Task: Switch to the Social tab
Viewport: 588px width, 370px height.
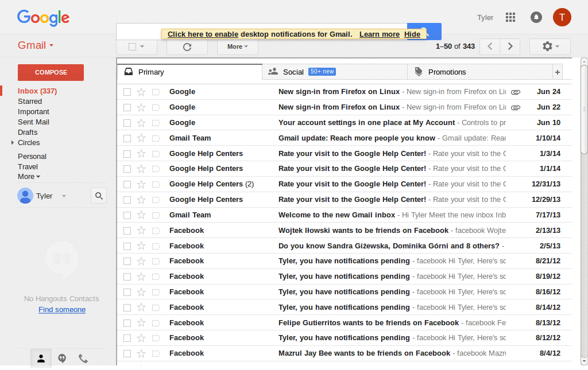Action: pos(335,72)
